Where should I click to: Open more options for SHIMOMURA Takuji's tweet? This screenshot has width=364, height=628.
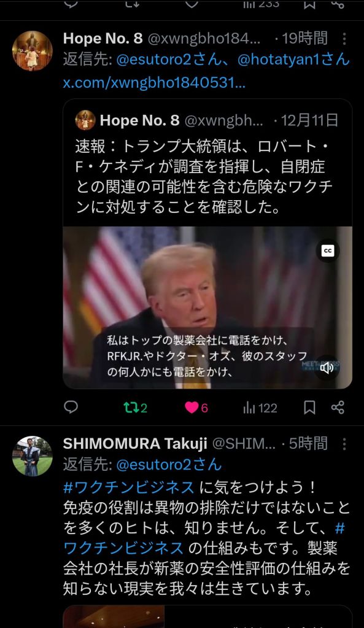point(344,444)
